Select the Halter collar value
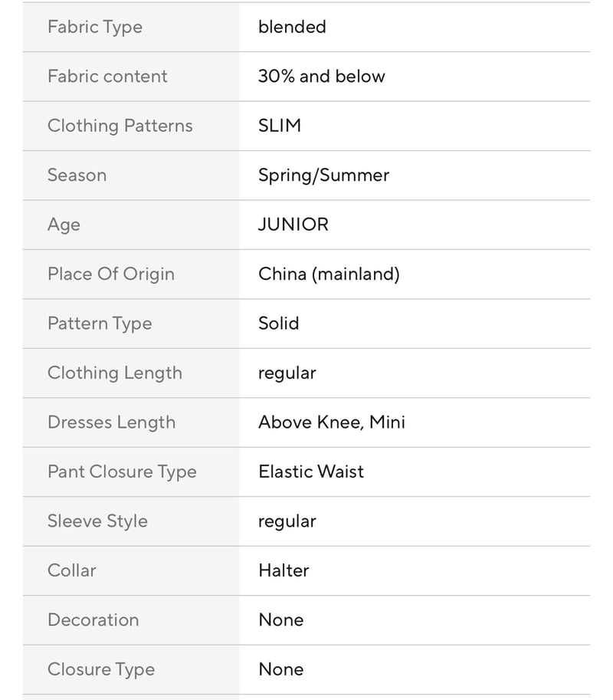This screenshot has width=613, height=700. pyautogui.click(x=284, y=570)
